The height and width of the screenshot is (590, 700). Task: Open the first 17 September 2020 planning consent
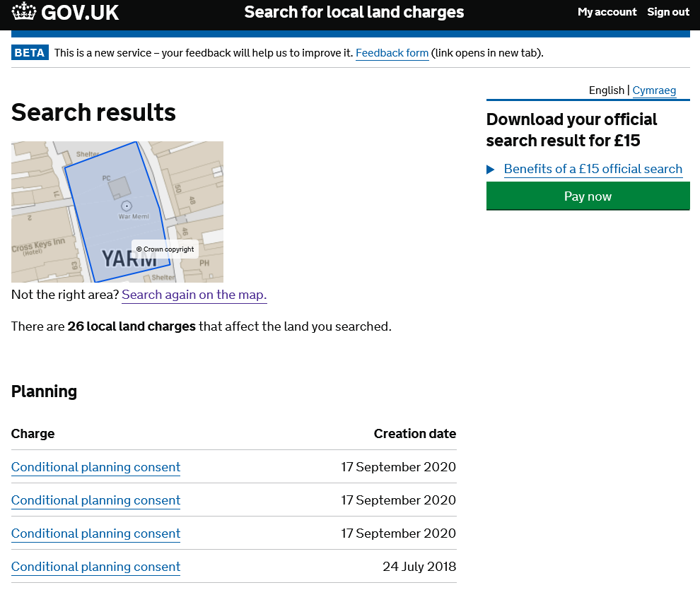click(95, 467)
